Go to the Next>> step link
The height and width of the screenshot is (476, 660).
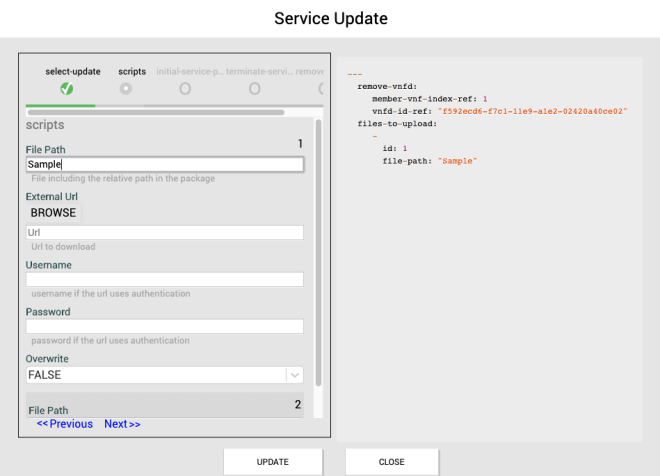(122, 424)
